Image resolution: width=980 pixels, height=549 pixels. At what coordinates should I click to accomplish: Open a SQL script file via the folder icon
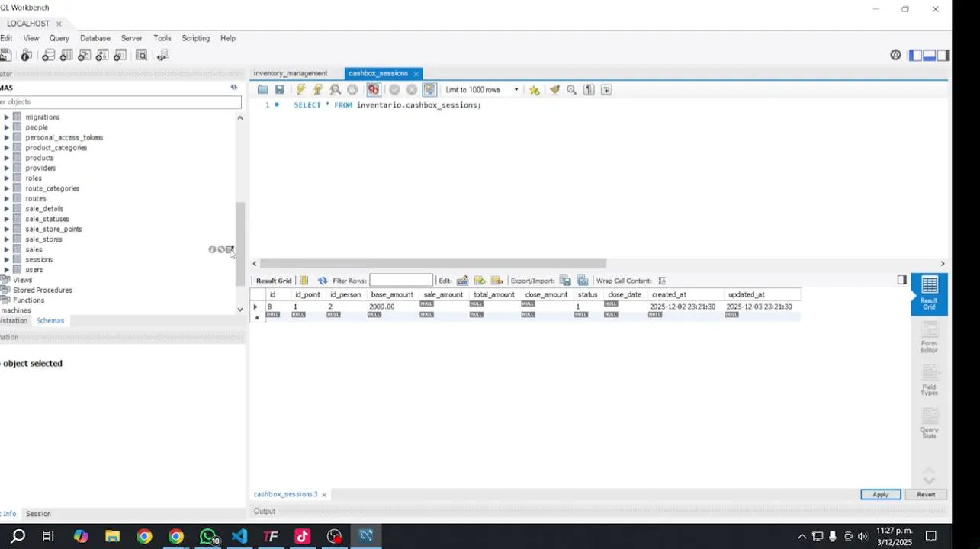(x=263, y=90)
